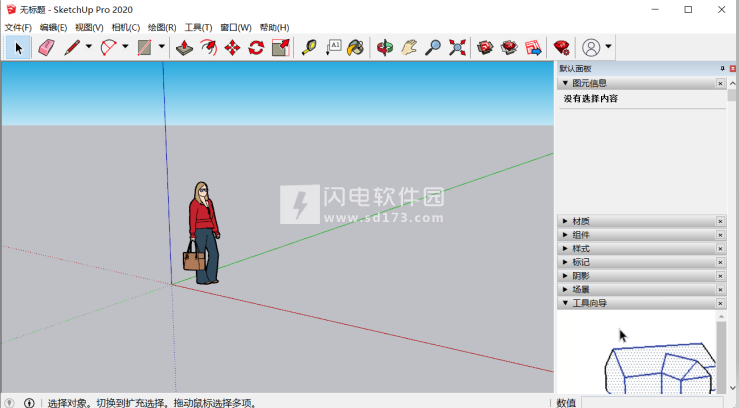The width and height of the screenshot is (739, 408).
Task: Close the 默认面板 tray
Action: pos(732,69)
